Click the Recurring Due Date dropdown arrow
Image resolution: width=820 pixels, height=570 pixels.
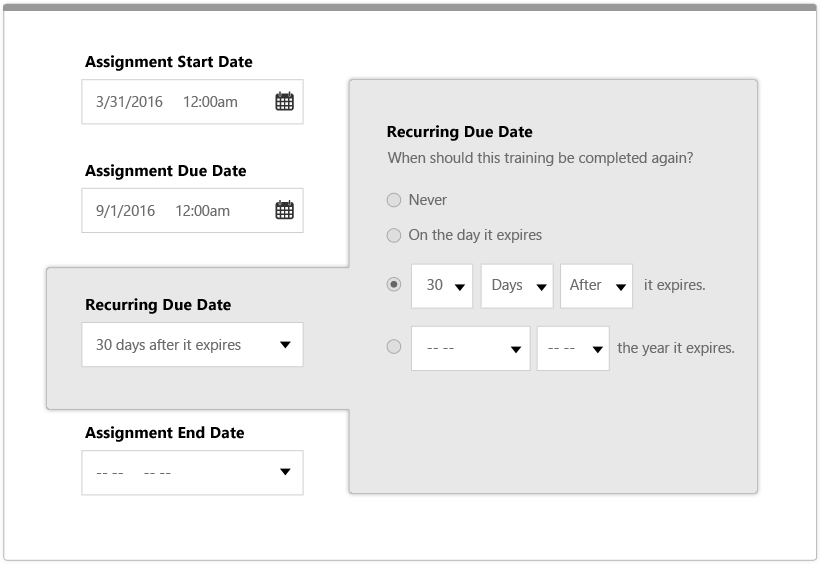(x=285, y=345)
